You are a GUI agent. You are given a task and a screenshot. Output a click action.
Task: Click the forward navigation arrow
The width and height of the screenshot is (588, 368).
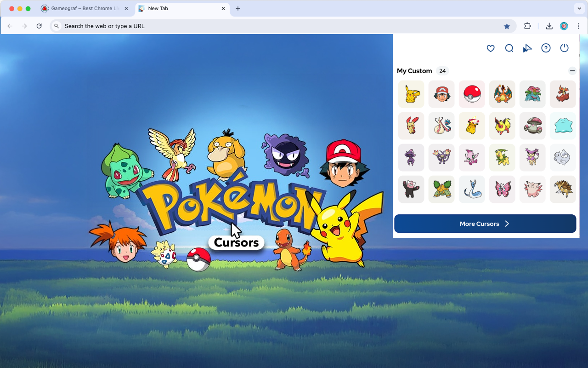[24, 26]
